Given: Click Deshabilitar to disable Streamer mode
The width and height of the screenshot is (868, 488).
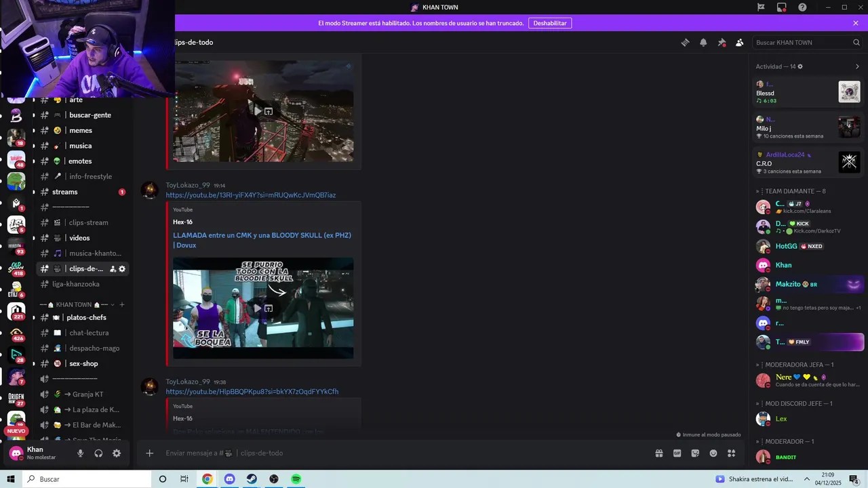Looking at the screenshot, I should point(550,23).
